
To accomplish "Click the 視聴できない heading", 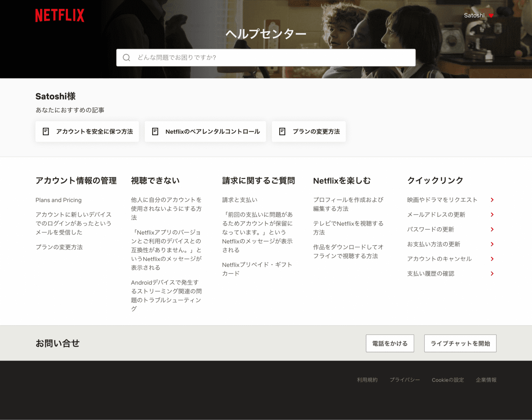I will 155,180.
